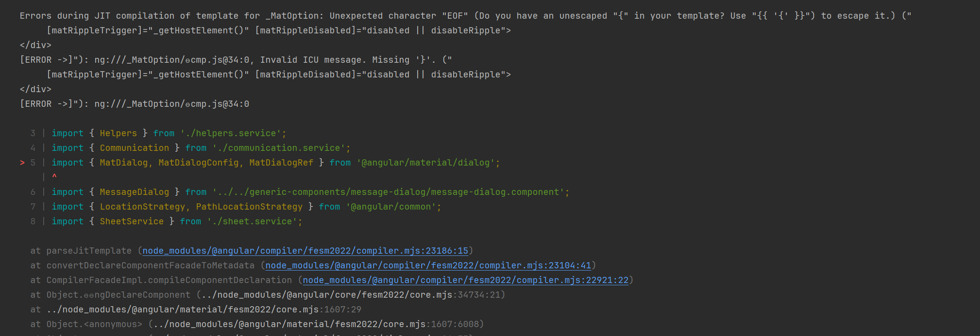This screenshot has width=980, height=336.
Task: Click the PathLocationStrategy identifier on line 7
Action: click(x=249, y=206)
